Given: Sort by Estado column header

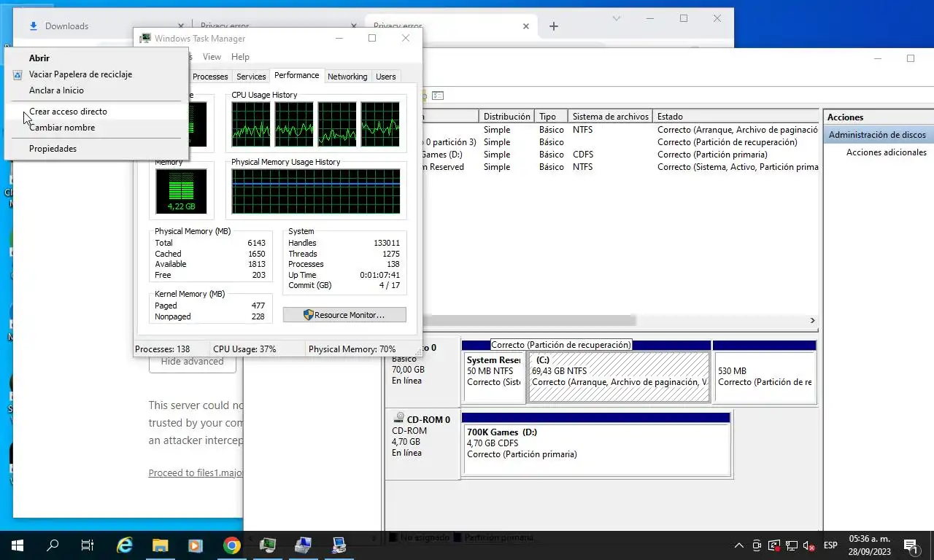Looking at the screenshot, I should point(736,117).
